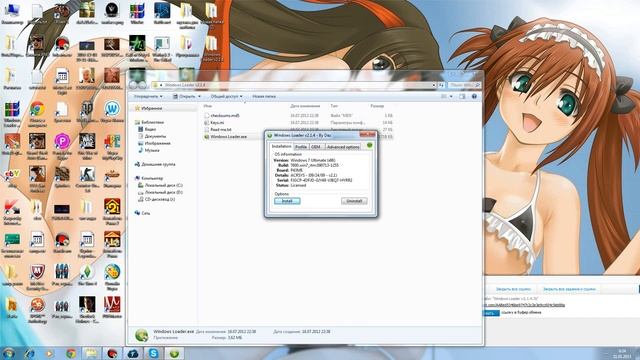Select the blue W circle desktop shortcut

coord(112,112)
